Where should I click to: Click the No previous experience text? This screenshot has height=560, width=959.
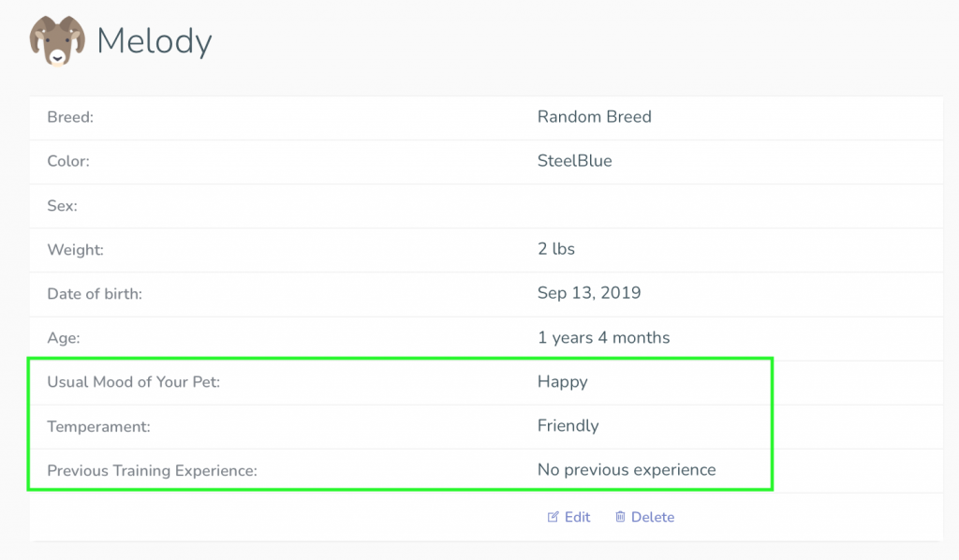point(627,469)
